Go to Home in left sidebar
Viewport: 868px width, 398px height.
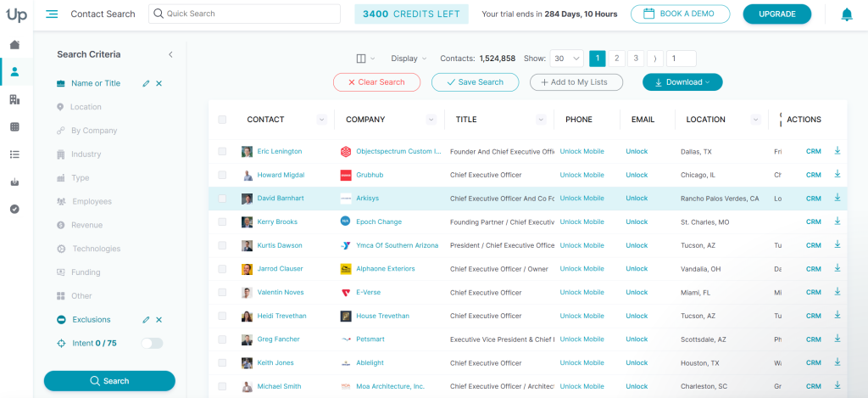coord(14,45)
